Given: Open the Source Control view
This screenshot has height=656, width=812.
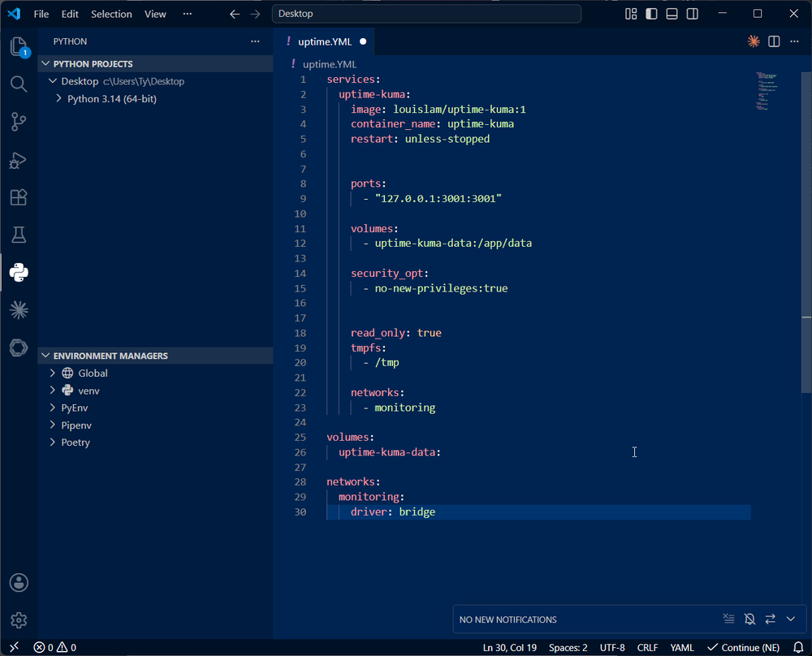Looking at the screenshot, I should 19,122.
